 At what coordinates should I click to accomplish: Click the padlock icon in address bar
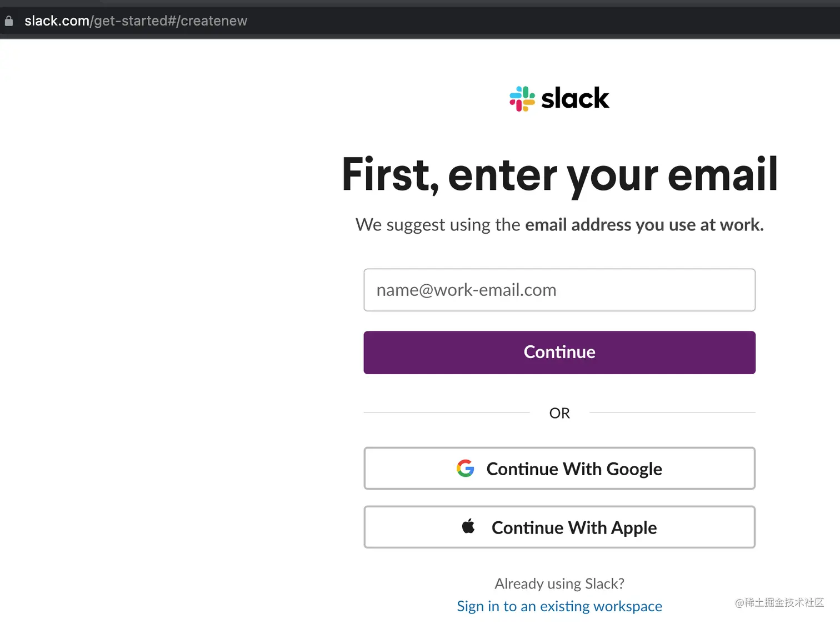pyautogui.click(x=9, y=21)
